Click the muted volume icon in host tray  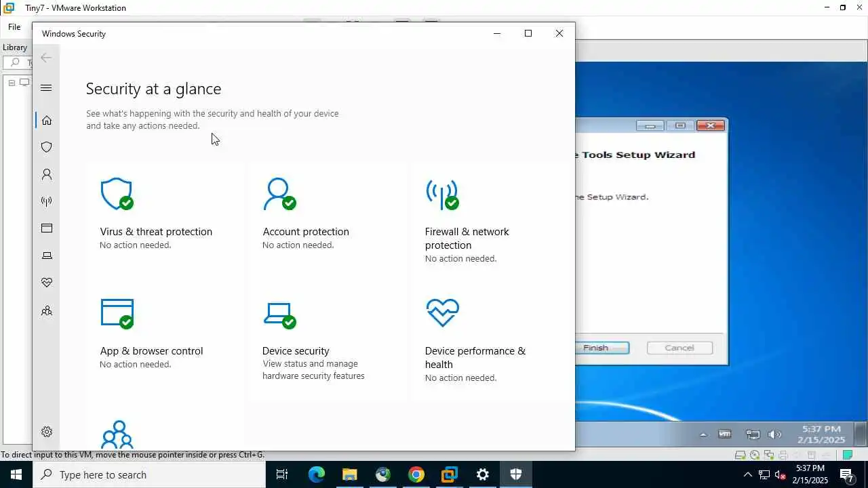click(781, 474)
